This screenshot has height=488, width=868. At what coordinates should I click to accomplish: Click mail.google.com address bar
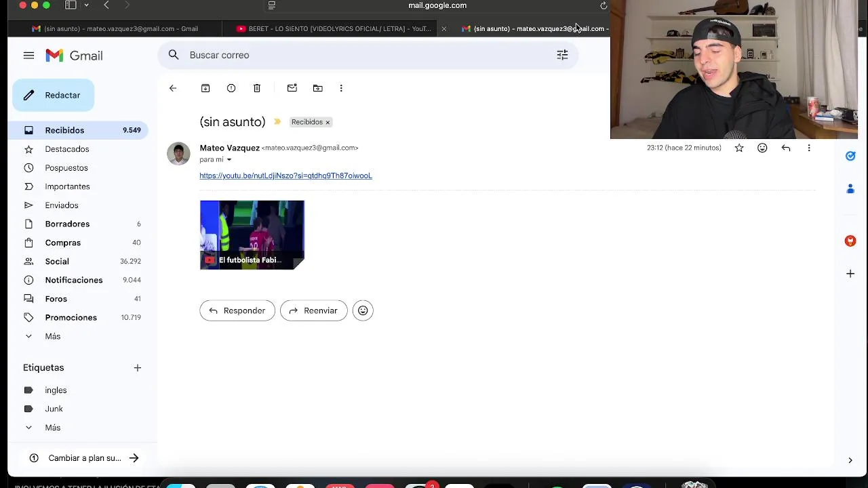(x=437, y=5)
